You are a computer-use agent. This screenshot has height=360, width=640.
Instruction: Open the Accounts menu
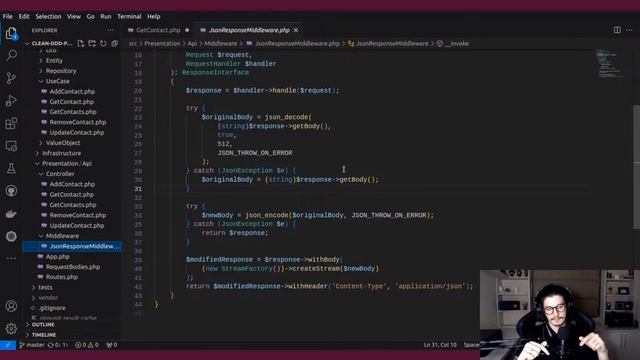pyautogui.click(x=11, y=306)
